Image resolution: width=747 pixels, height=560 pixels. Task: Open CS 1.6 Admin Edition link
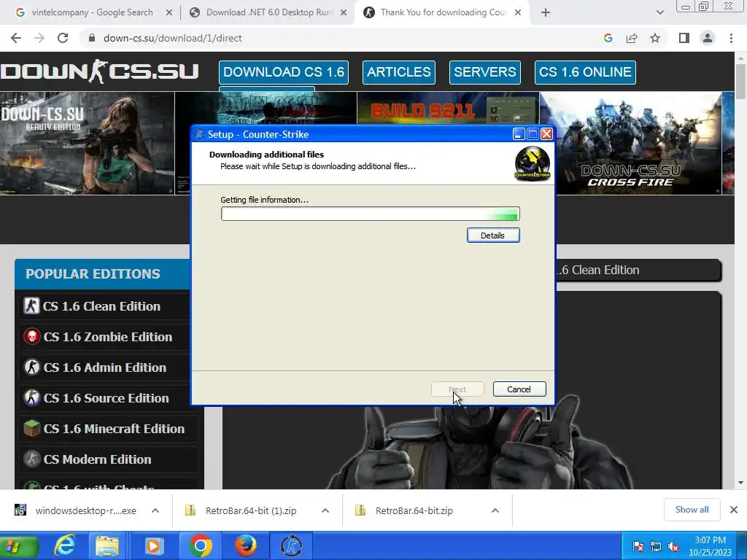pos(105,367)
